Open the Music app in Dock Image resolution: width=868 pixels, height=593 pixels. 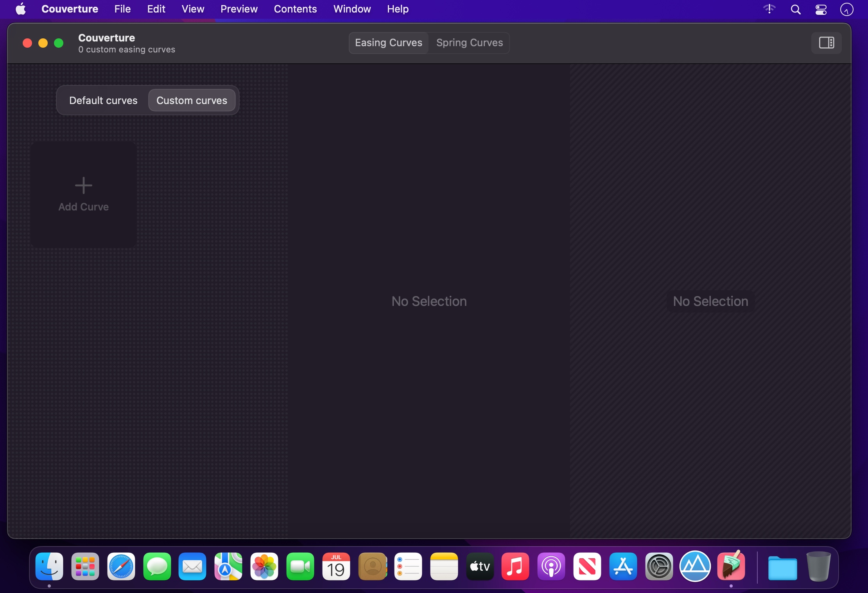(515, 566)
